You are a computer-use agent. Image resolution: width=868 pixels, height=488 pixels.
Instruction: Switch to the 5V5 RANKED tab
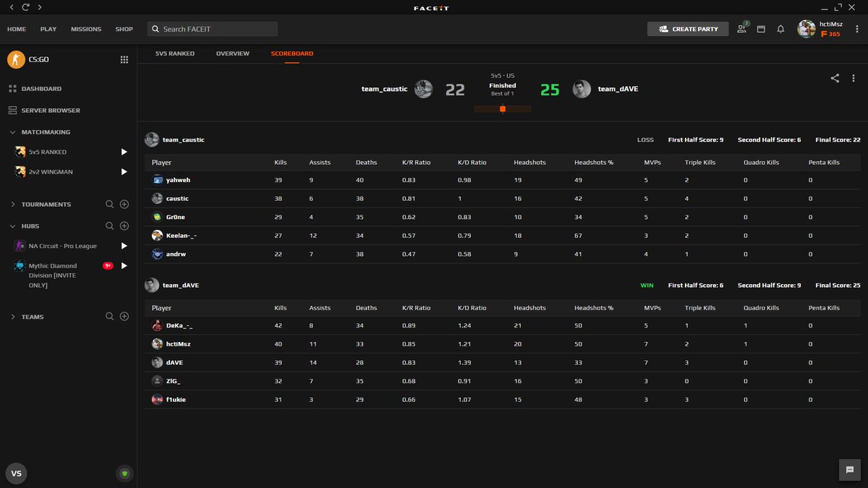pos(175,53)
